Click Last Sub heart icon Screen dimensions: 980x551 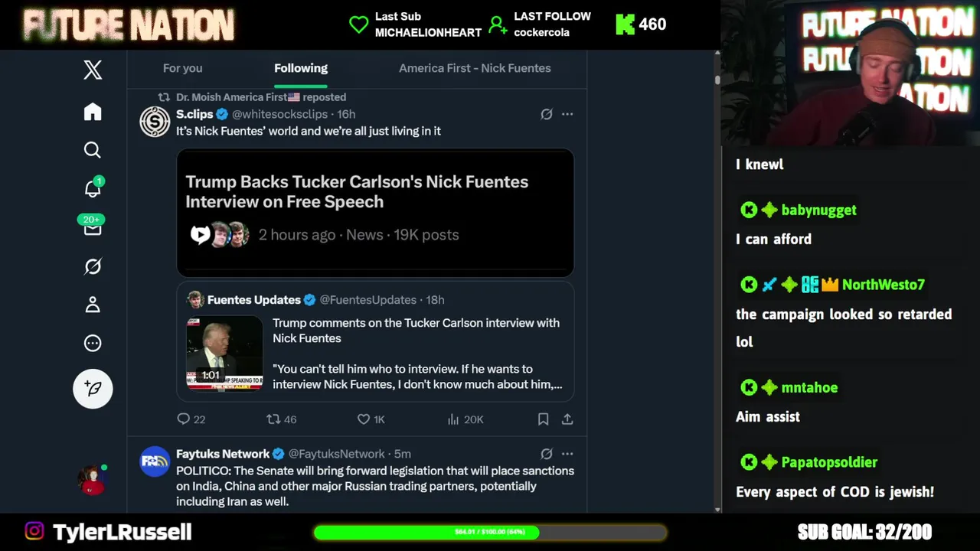[x=358, y=24]
